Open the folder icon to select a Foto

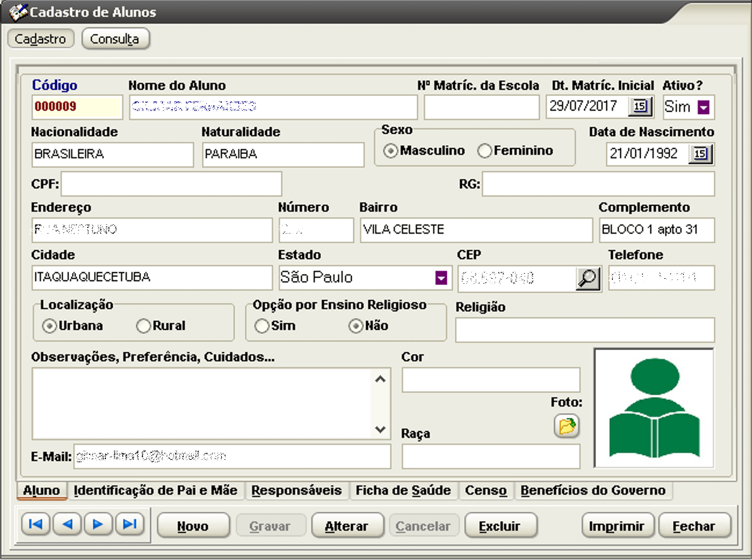pos(567,426)
